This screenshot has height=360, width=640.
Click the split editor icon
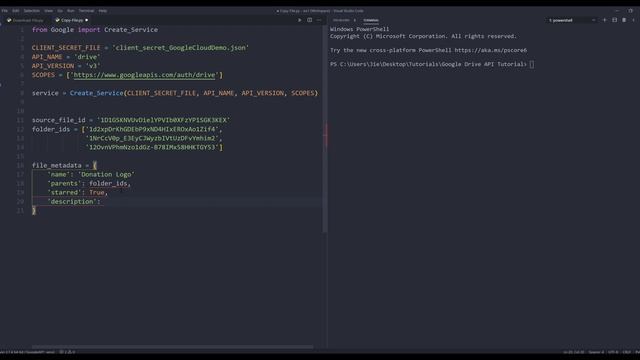(x=309, y=20)
